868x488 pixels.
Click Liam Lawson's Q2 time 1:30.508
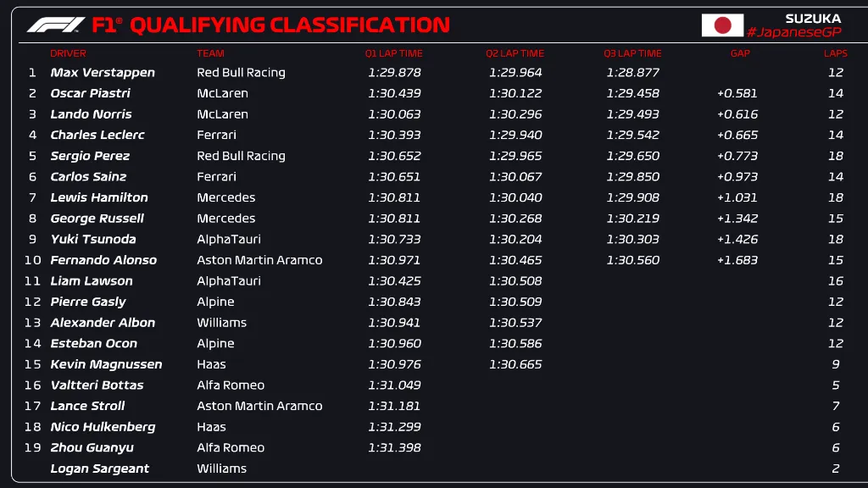click(x=515, y=281)
